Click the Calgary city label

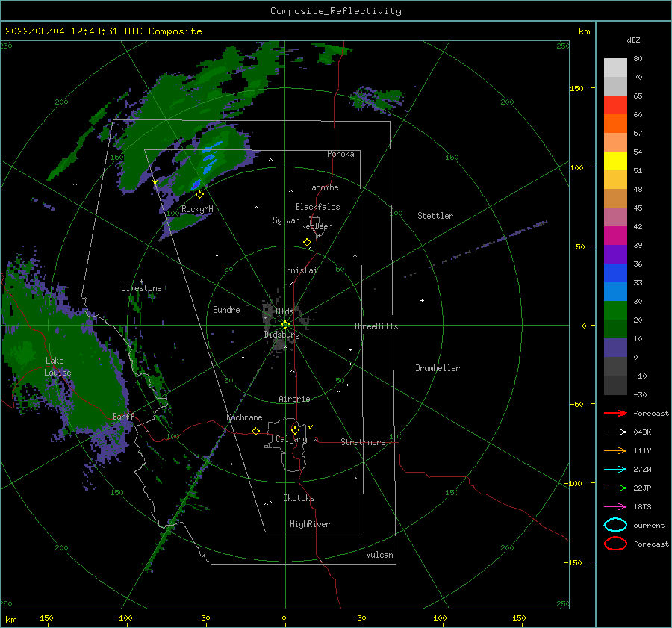coord(291,439)
